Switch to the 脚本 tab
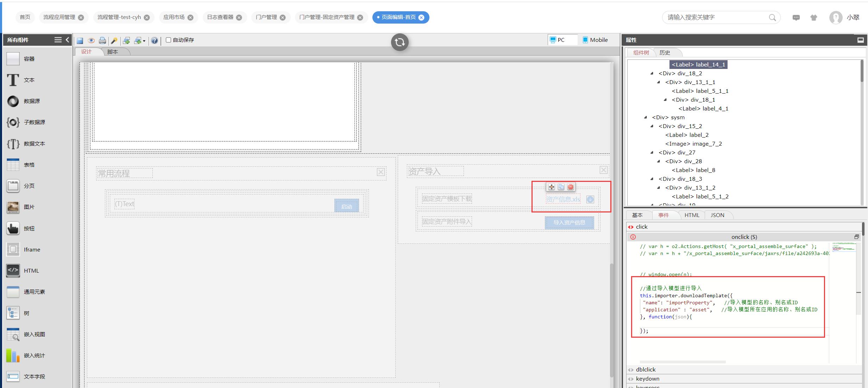The image size is (868, 388). 113,52
